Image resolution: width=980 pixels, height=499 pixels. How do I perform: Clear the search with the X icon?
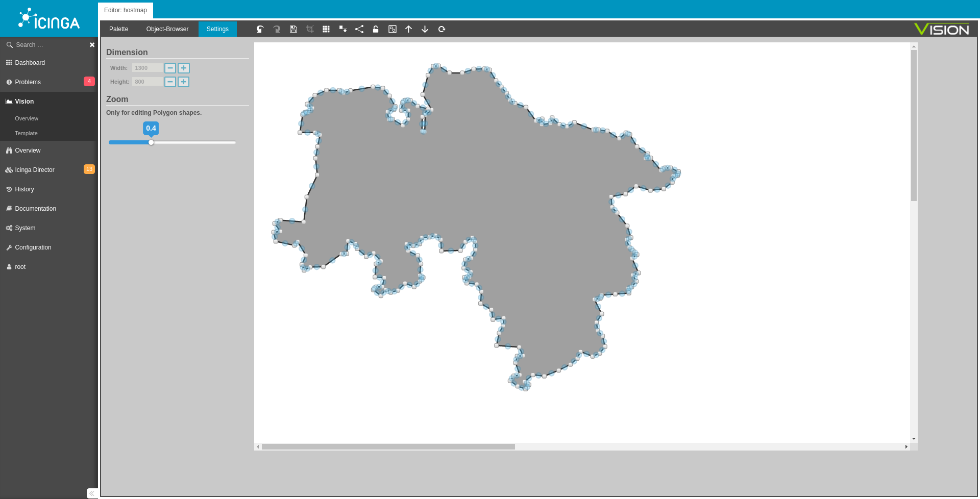pos(92,45)
